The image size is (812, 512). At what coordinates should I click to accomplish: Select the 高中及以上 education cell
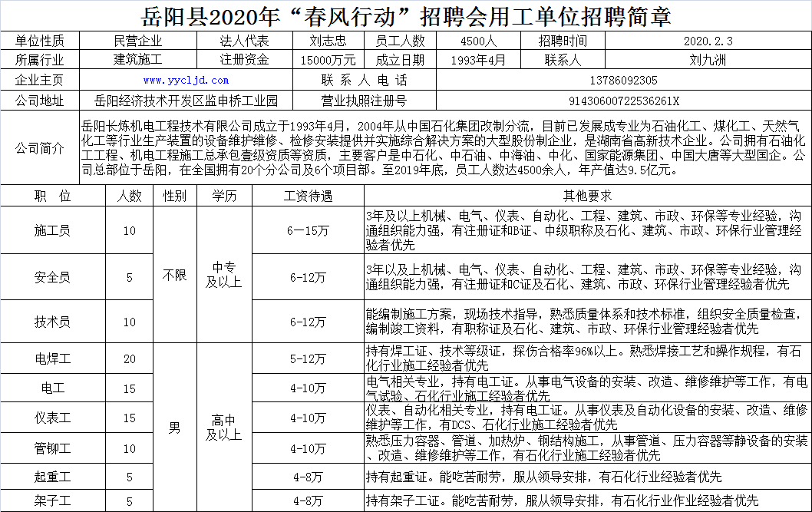(x=224, y=427)
